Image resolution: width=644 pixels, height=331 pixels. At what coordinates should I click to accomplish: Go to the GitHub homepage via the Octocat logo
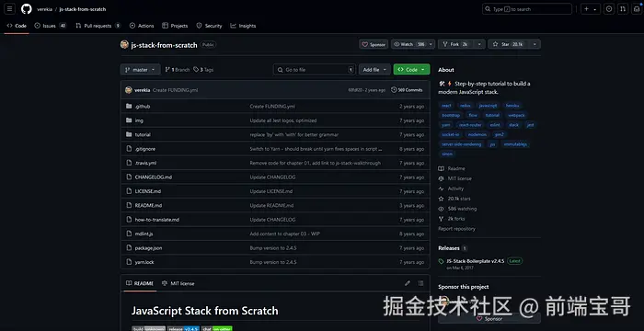pos(27,9)
